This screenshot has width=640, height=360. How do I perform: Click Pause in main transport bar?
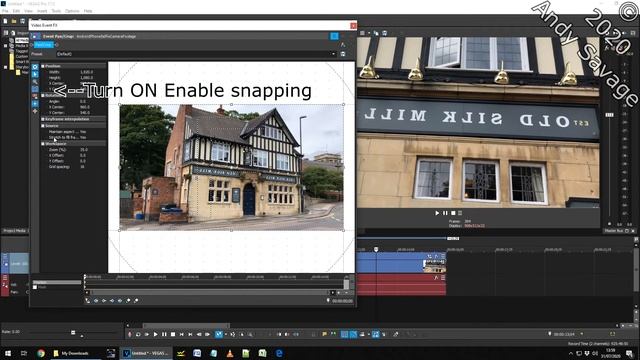click(x=164, y=334)
